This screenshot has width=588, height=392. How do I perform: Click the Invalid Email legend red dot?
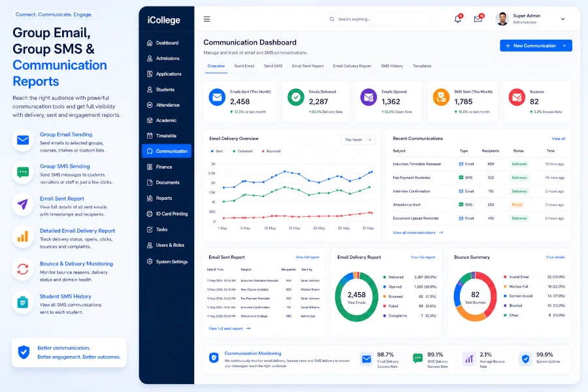point(505,277)
